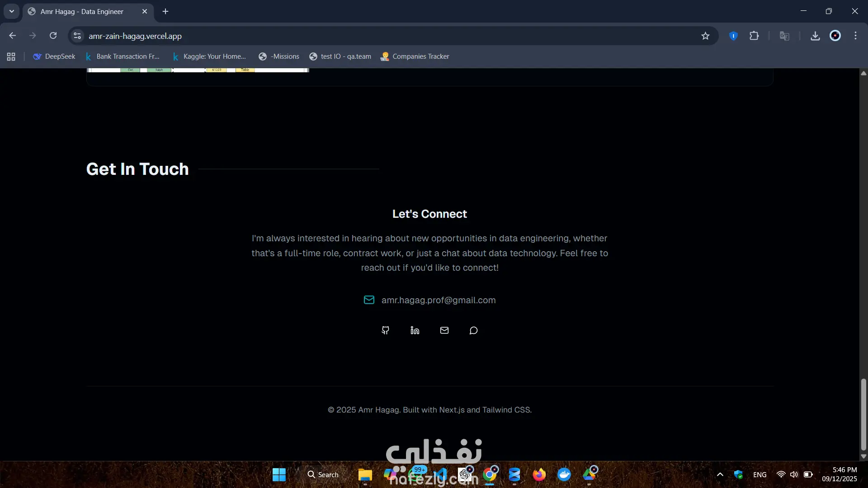The height and width of the screenshot is (488, 868).
Task: Show hidden system tray icons chevron
Action: [720, 474]
